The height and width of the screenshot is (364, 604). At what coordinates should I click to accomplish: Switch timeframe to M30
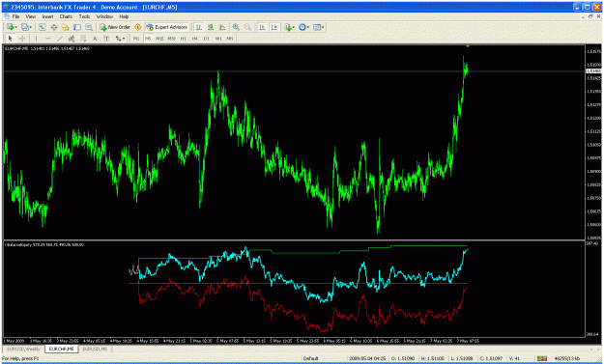coord(171,38)
